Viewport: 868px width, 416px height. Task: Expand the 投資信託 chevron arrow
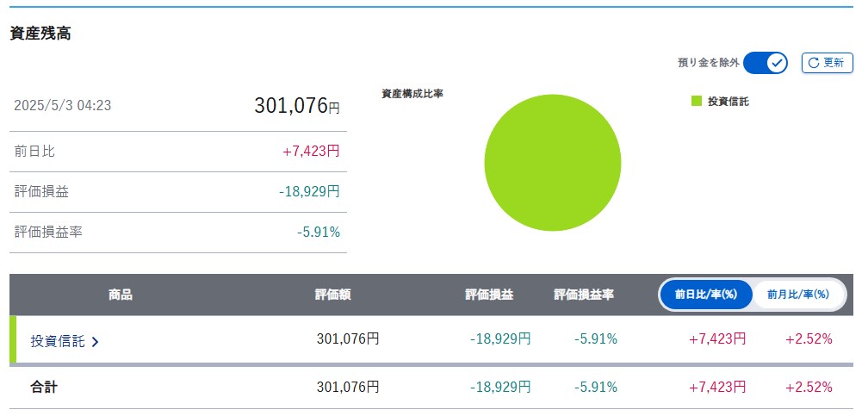95,342
